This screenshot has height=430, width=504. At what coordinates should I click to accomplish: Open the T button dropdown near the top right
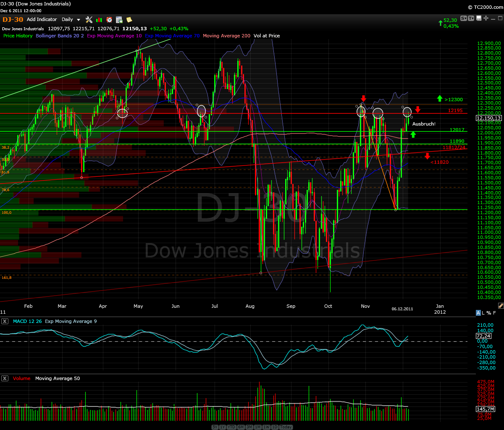(x=471, y=18)
